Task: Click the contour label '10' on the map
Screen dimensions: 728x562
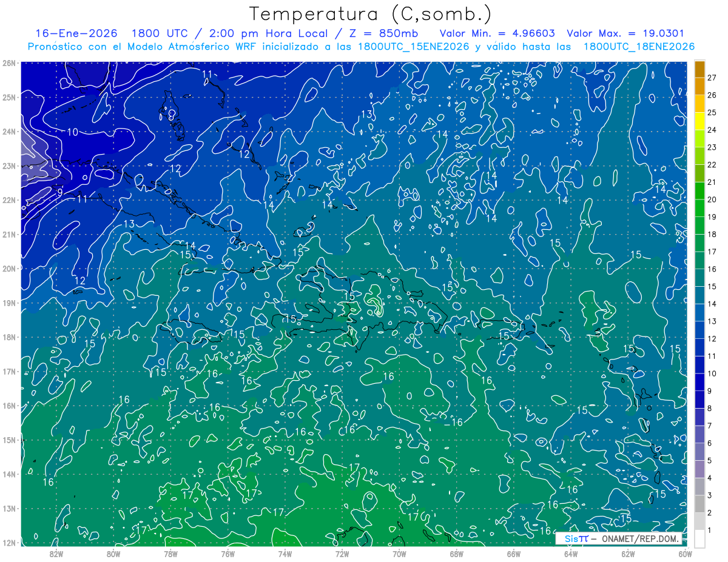Action: (72, 132)
